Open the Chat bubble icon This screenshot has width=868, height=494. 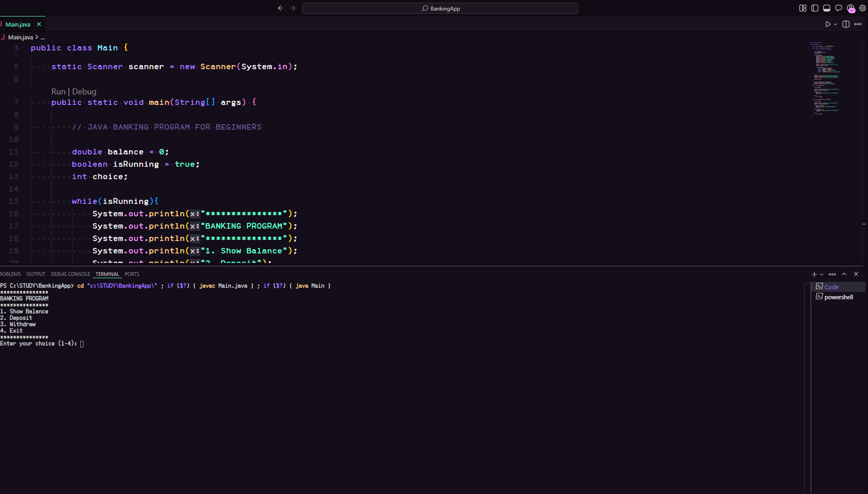[839, 8]
